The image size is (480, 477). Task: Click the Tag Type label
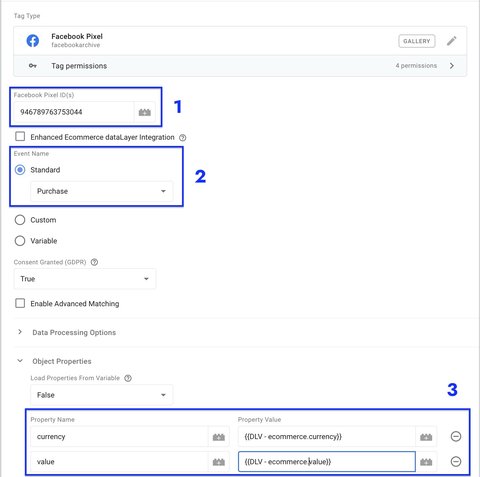click(x=27, y=16)
